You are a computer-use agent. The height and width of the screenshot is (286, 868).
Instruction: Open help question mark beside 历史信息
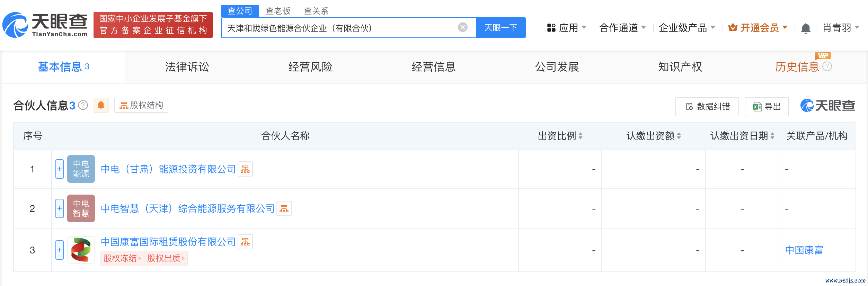[827, 66]
